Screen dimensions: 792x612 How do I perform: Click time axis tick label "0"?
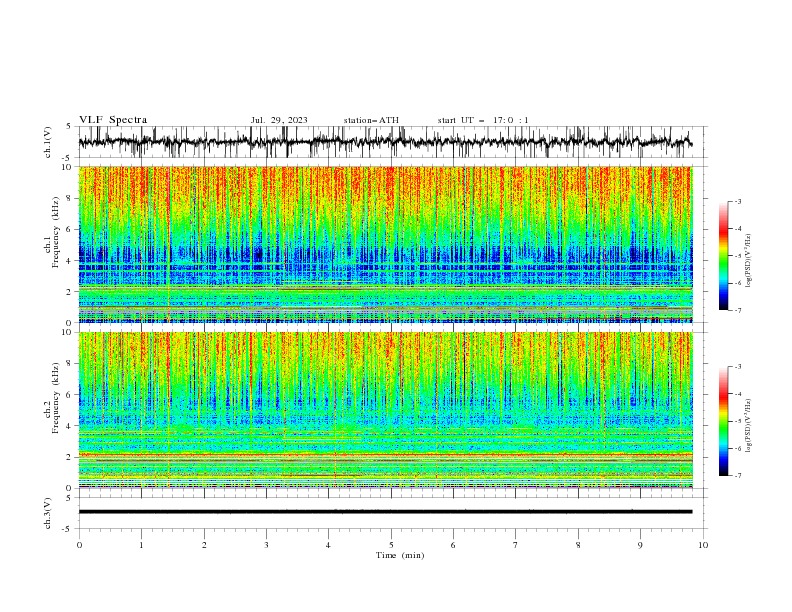79,545
